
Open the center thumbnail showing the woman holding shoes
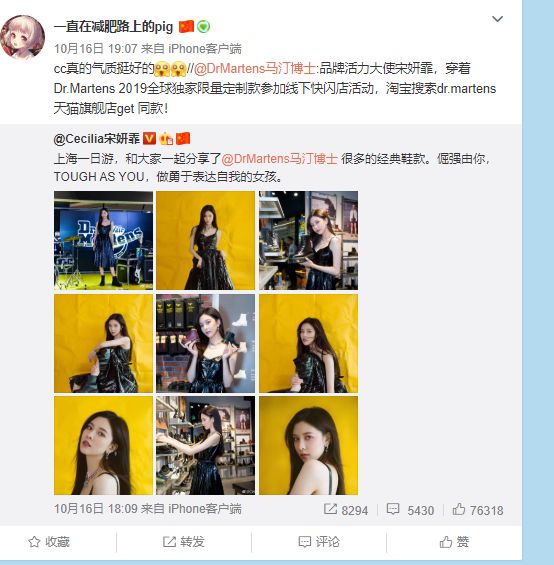205,343
